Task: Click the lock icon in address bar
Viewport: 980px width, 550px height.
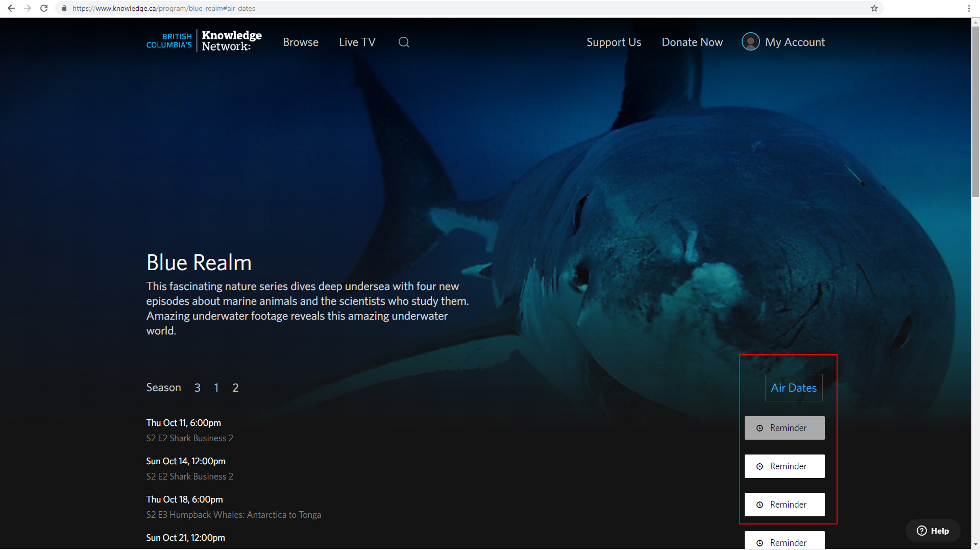Action: (64, 8)
